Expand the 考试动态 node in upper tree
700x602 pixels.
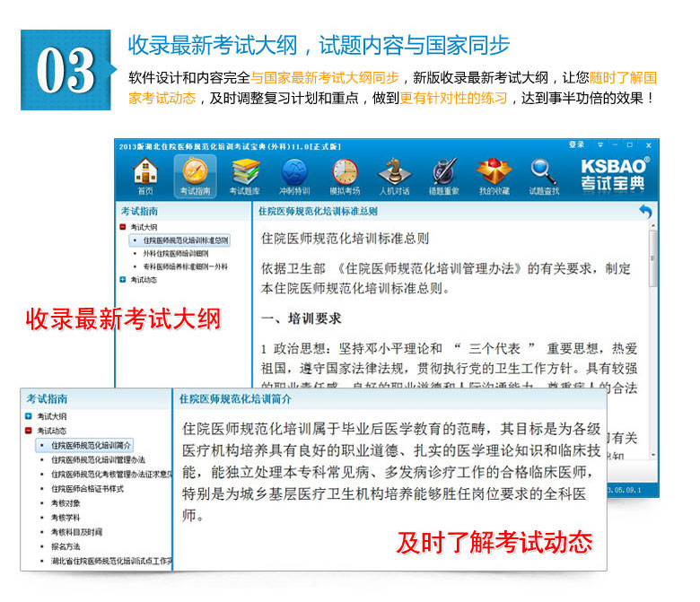(x=123, y=279)
